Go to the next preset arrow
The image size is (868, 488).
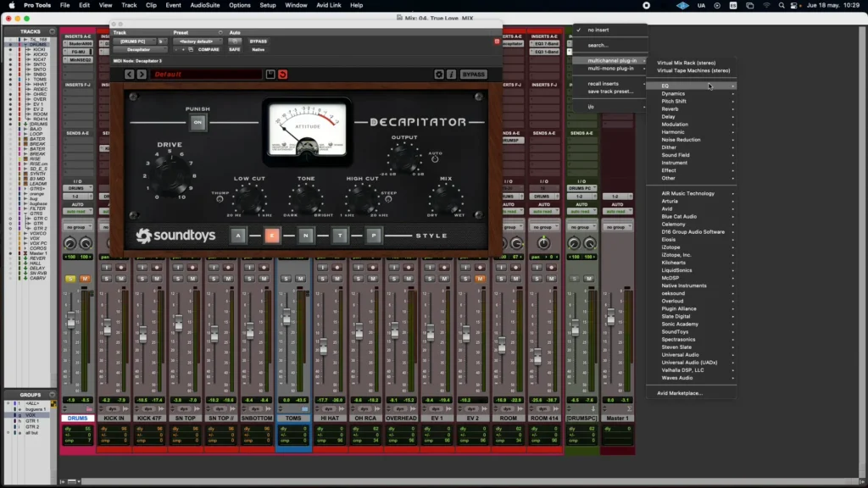click(142, 75)
